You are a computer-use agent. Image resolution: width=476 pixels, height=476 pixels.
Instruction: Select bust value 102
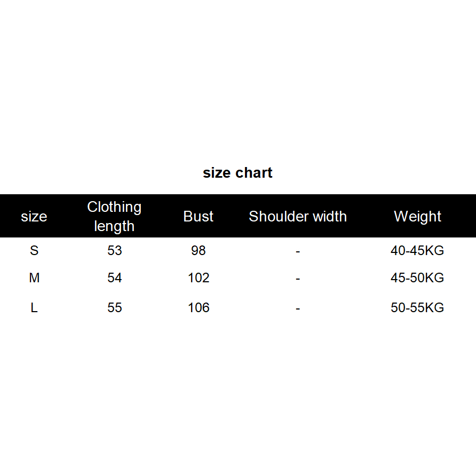tap(199, 278)
